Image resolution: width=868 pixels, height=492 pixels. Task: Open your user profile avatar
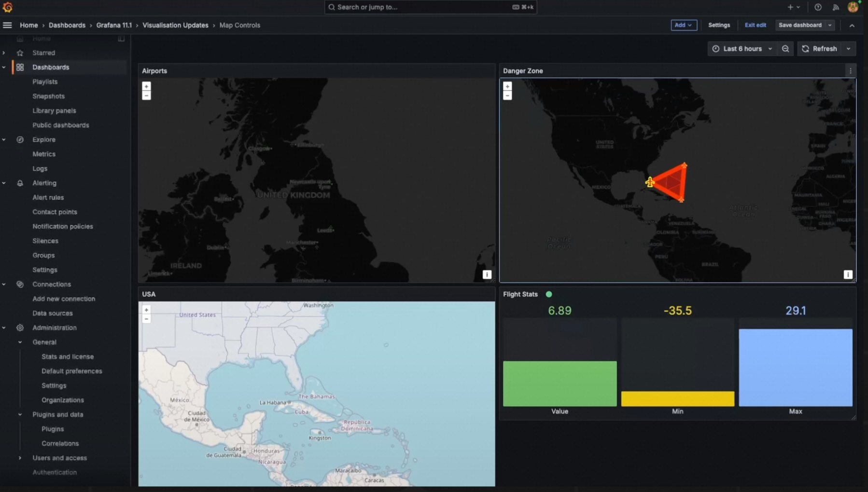pos(853,7)
